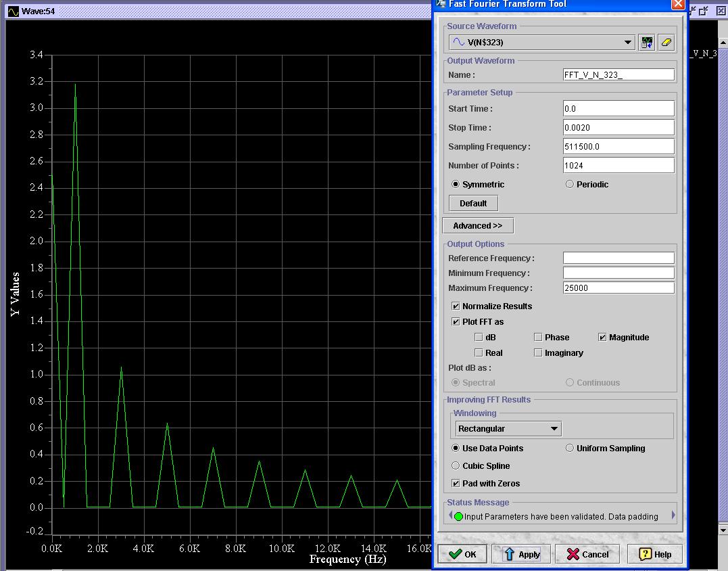Enable dB output plotting

479,337
